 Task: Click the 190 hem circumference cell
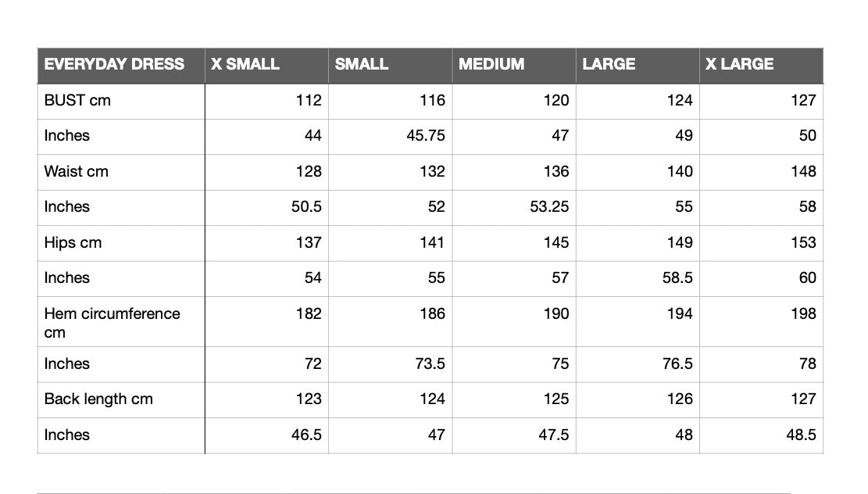point(514,322)
